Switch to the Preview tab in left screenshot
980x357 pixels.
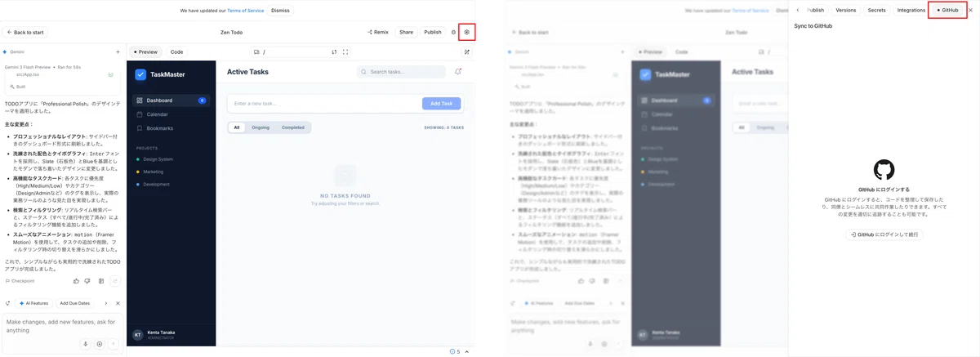pos(145,51)
